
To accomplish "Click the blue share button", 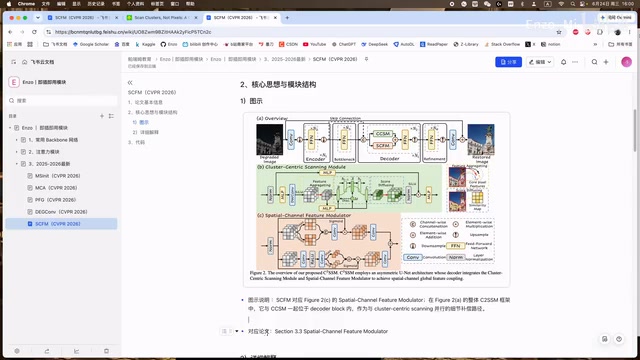I will coord(508,62).
